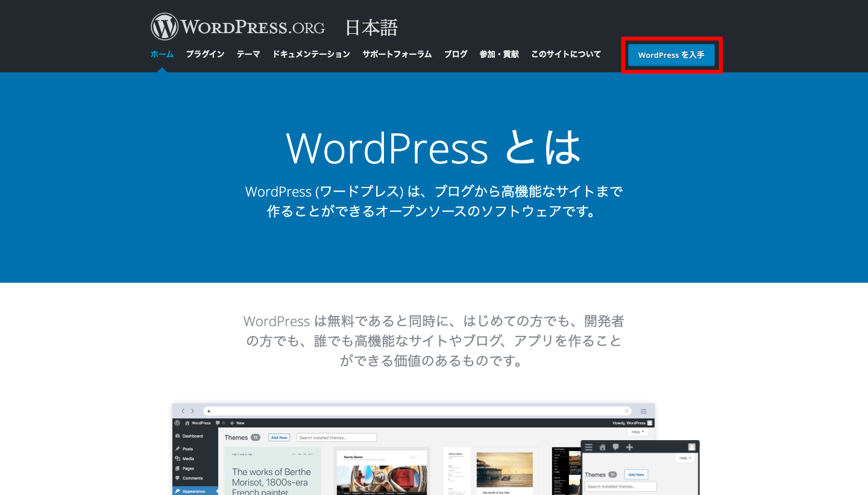This screenshot has height=495, width=868.
Task: Click the lock icon in illustrated address bar
Action: click(209, 411)
